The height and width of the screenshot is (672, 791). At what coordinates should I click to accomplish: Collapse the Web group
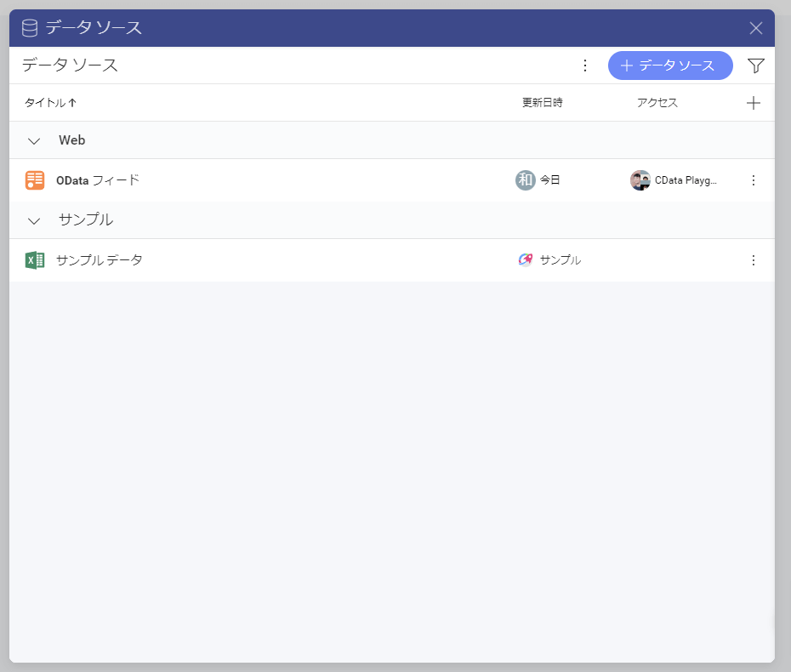(x=34, y=141)
